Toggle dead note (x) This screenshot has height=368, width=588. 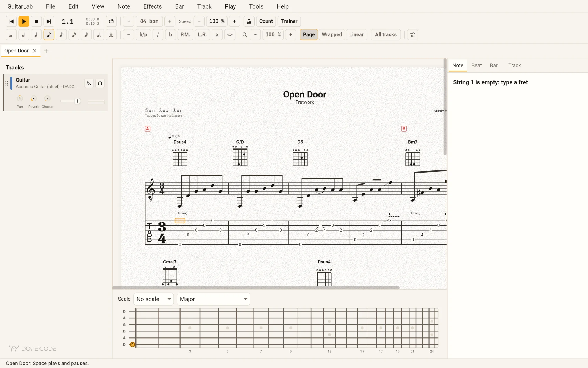217,35
